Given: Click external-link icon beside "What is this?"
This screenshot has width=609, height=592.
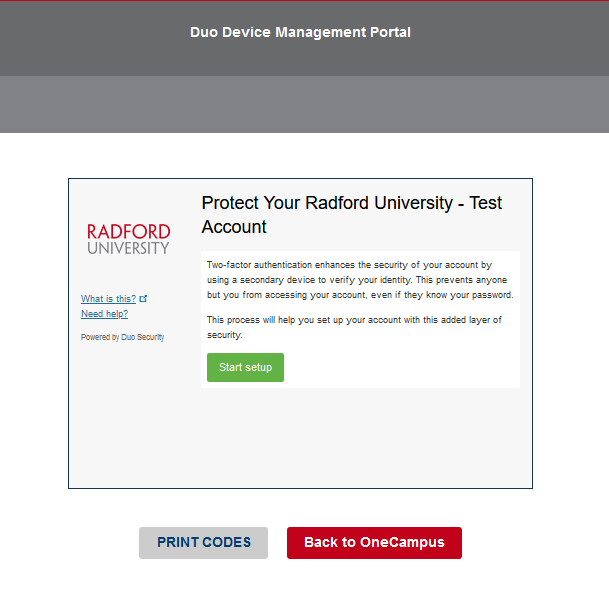Looking at the screenshot, I should pos(144,299).
